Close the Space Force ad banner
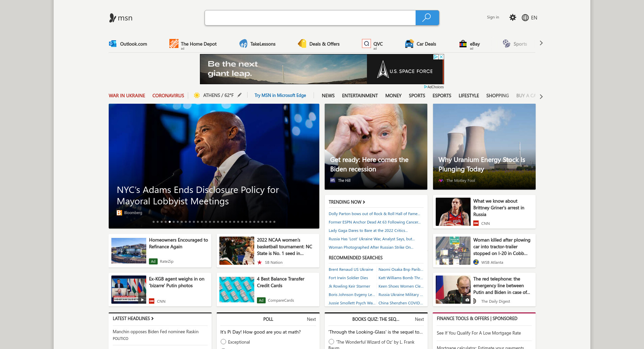This screenshot has height=349, width=644. pyautogui.click(x=441, y=57)
